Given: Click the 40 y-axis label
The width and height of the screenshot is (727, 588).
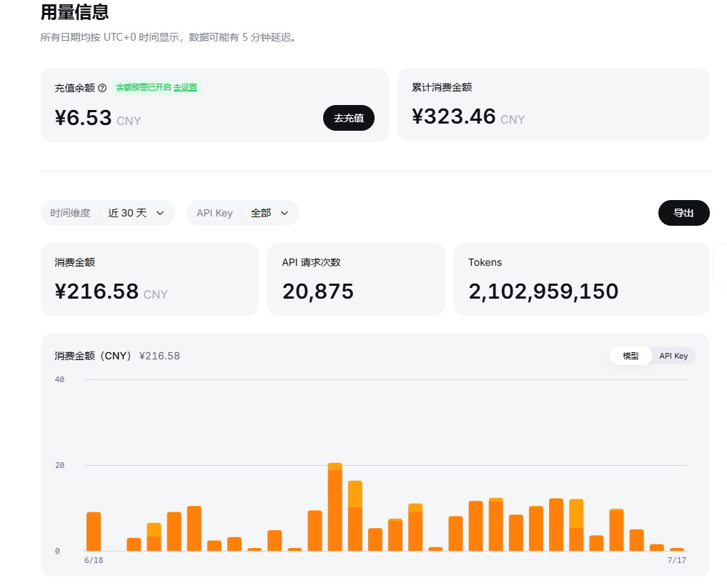Looking at the screenshot, I should (60, 379).
